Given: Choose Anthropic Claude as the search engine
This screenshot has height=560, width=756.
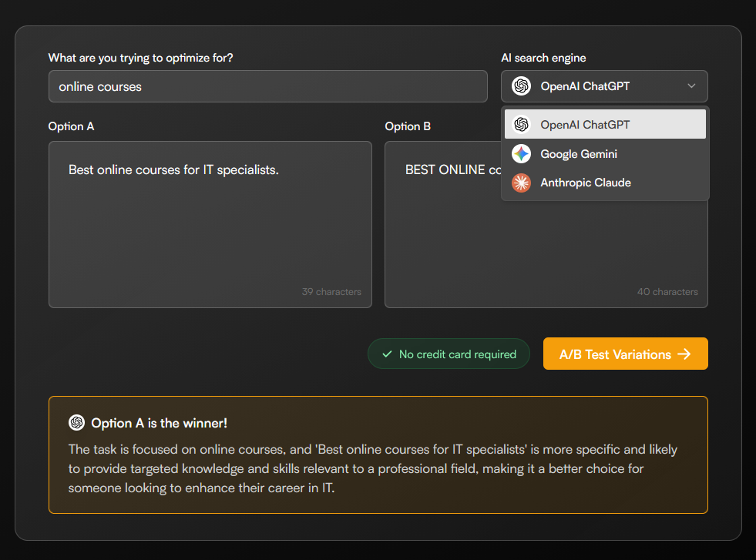Looking at the screenshot, I should pyautogui.click(x=586, y=183).
